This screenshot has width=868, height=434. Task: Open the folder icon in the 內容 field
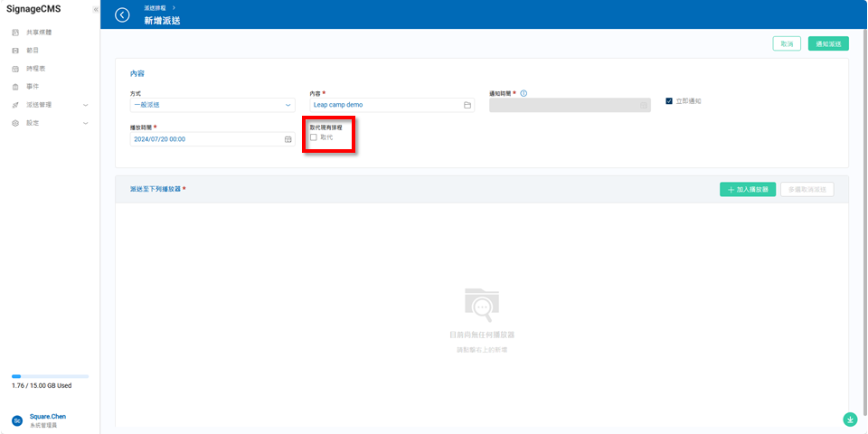[467, 105]
